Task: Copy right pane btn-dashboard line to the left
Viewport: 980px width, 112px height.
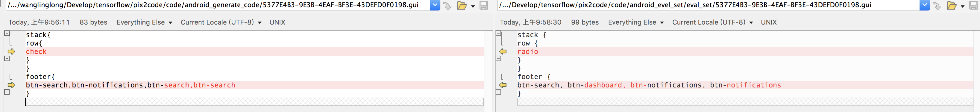Action: click(x=503, y=85)
